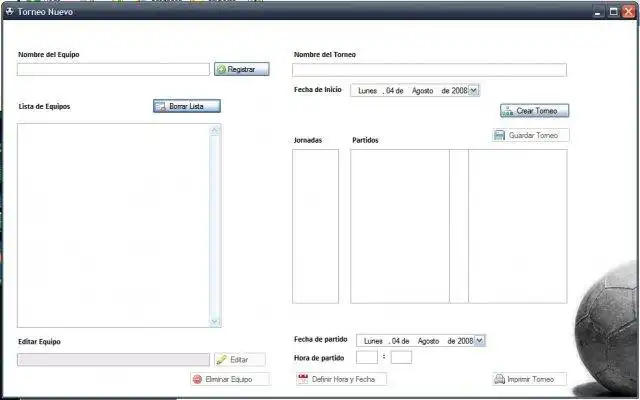Click the red Eliminar Equipo icon

(x=198, y=379)
